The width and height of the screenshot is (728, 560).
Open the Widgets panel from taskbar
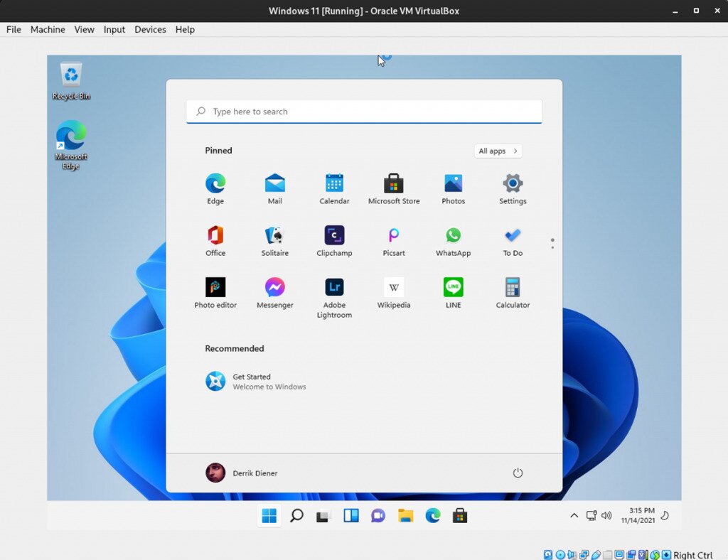(x=351, y=515)
